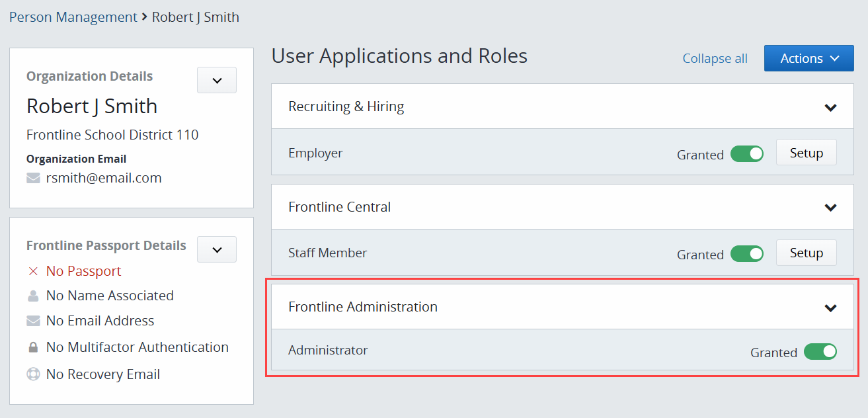Click the lifebuoy icon beside No Recovery Email

(x=33, y=374)
